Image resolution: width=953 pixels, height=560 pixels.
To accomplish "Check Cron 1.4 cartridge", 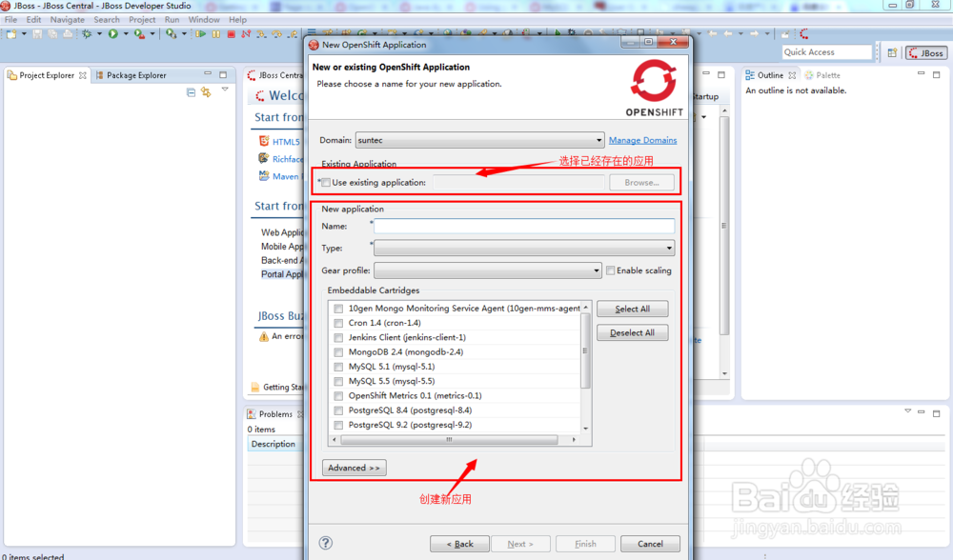I will [x=338, y=323].
